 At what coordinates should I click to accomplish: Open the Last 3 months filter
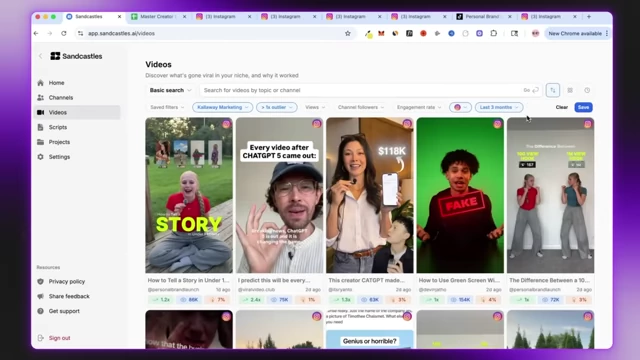tap(499, 107)
